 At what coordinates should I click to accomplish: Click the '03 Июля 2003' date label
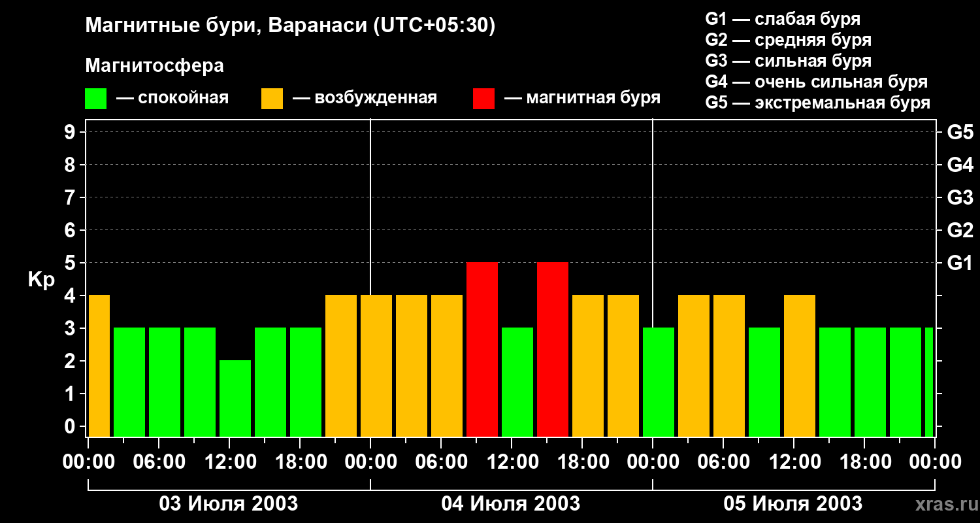[x=229, y=504]
